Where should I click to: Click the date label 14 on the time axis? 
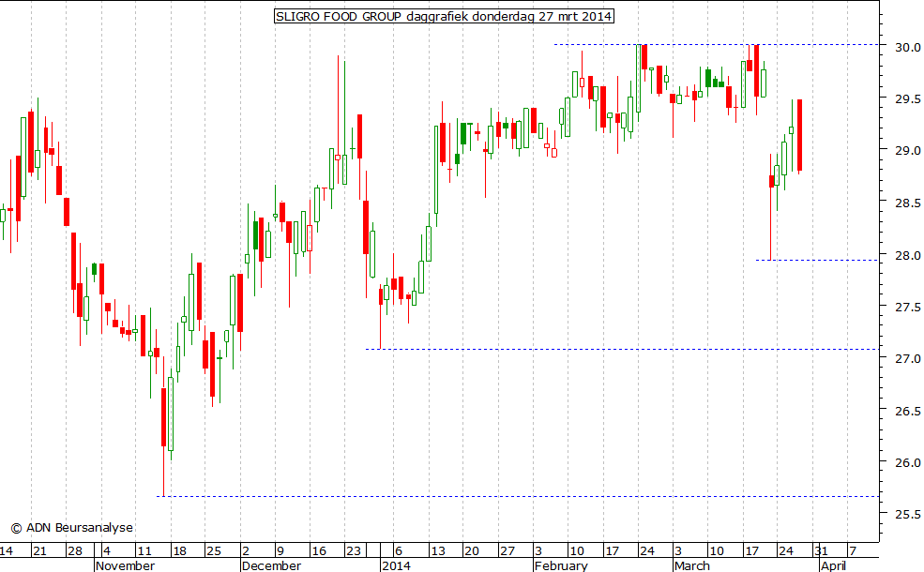coord(7,550)
